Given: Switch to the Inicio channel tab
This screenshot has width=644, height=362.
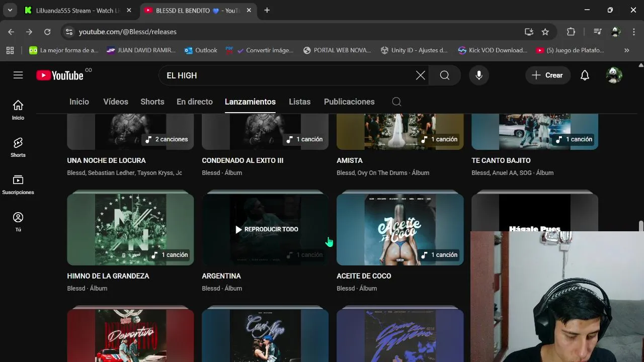Looking at the screenshot, I should 79,102.
